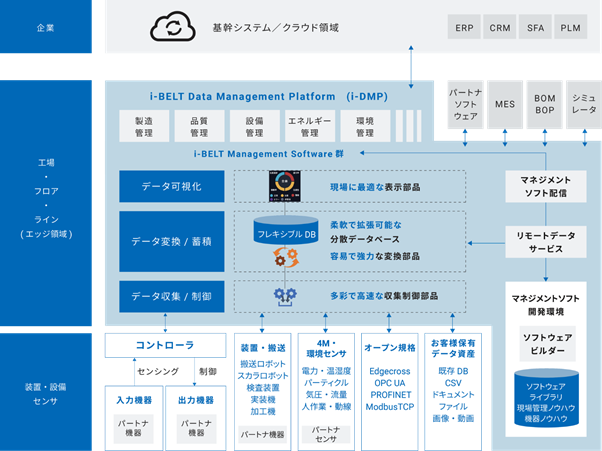602x451 pixels.
Task: Select the SFA box
Action: point(536,27)
